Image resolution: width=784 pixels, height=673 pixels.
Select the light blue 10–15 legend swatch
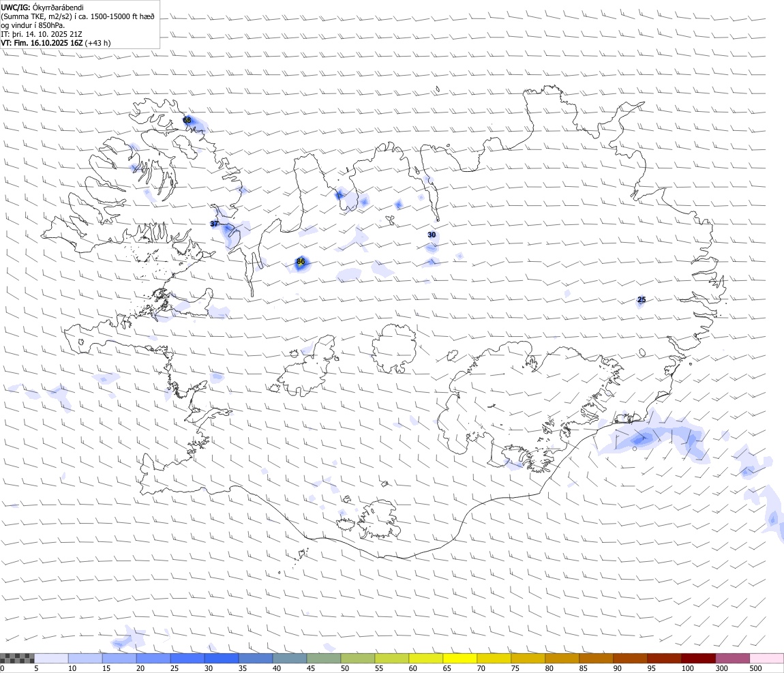(x=85, y=658)
